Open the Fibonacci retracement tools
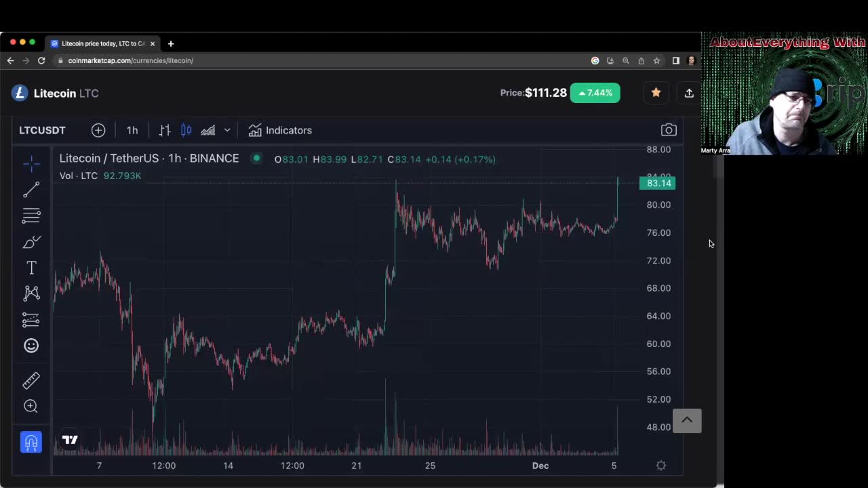 (x=31, y=216)
